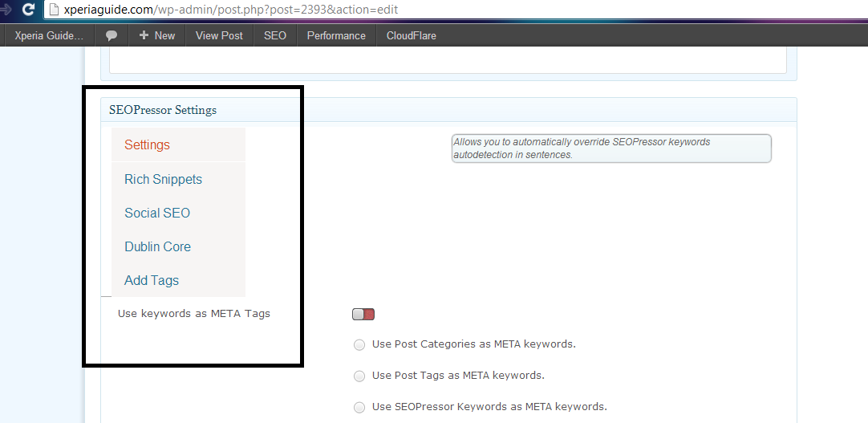Click the forward arrow in browser toolbar
868x423 pixels.
point(6,10)
